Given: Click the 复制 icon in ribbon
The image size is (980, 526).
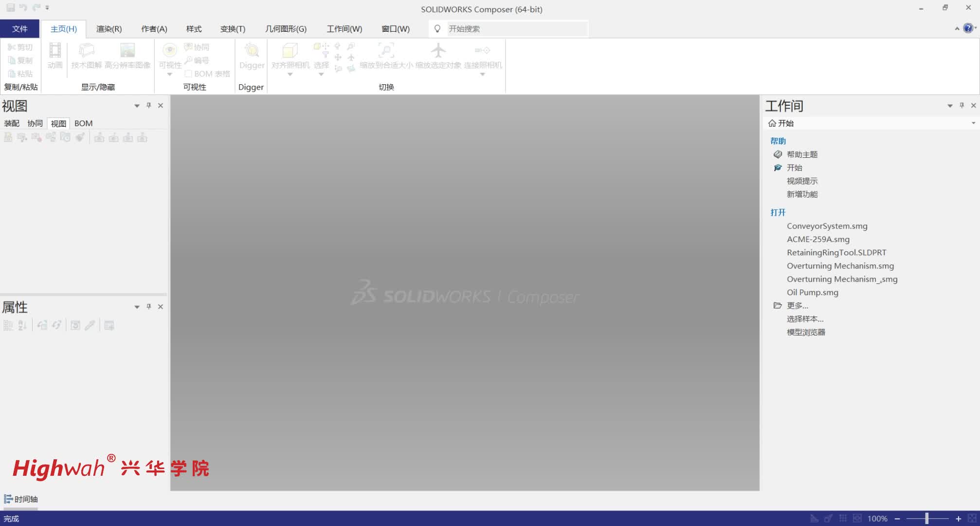Looking at the screenshot, I should pyautogui.click(x=12, y=60).
